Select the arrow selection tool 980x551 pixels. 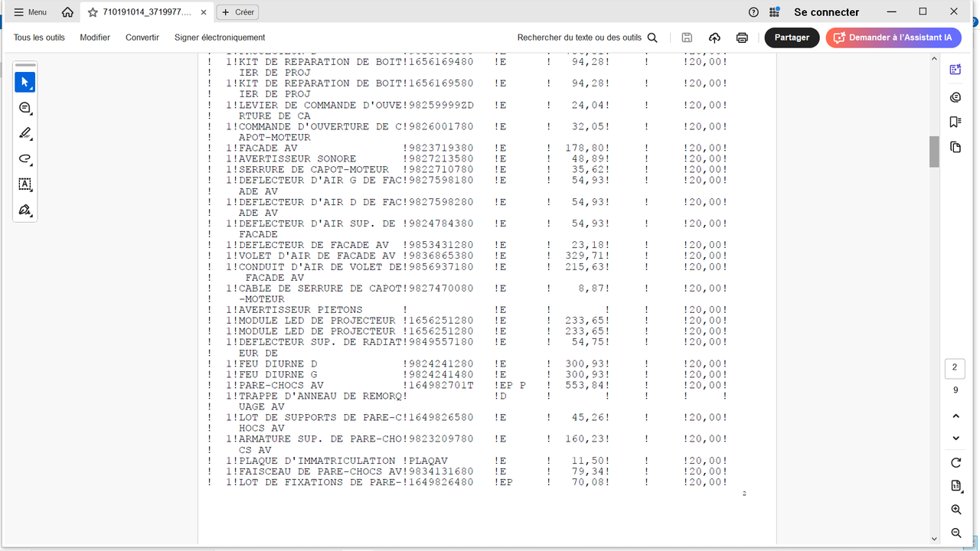(25, 82)
